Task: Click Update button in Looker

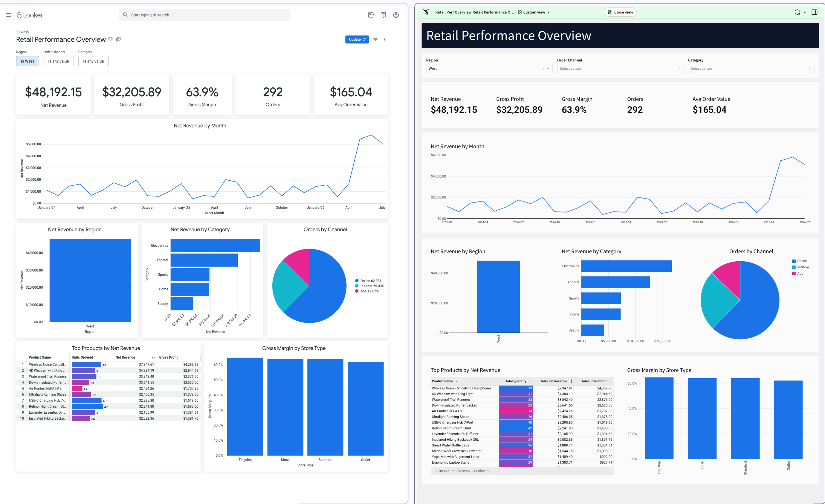Action: click(357, 40)
